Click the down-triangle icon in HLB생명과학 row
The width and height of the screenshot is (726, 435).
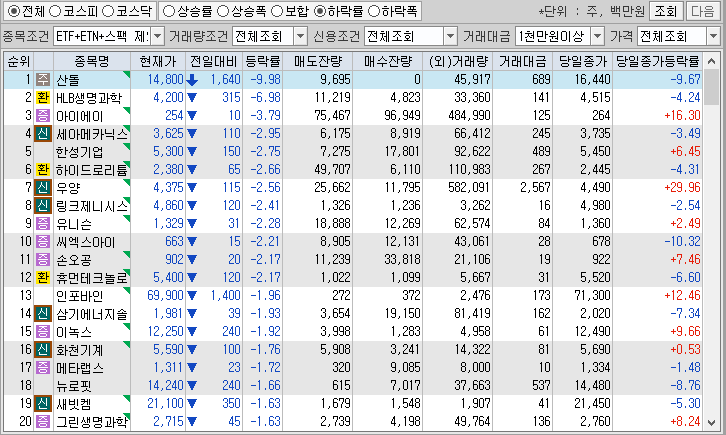[192, 98]
